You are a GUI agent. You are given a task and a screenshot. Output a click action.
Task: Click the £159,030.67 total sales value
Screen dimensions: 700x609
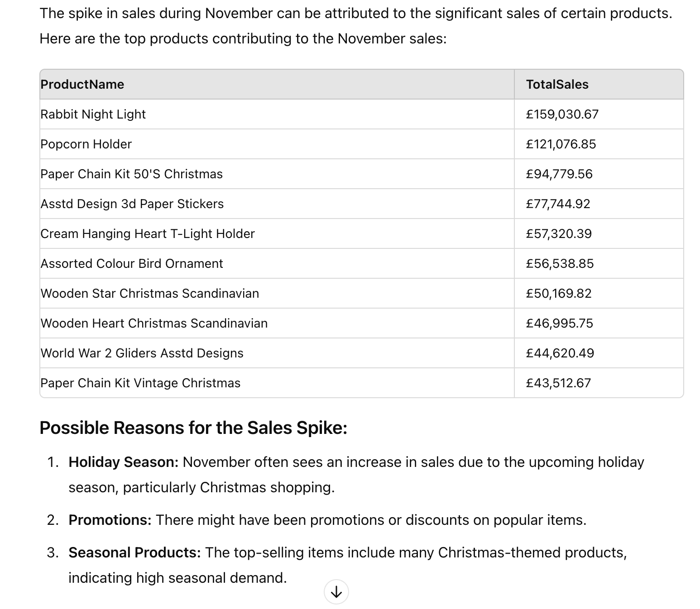click(562, 114)
